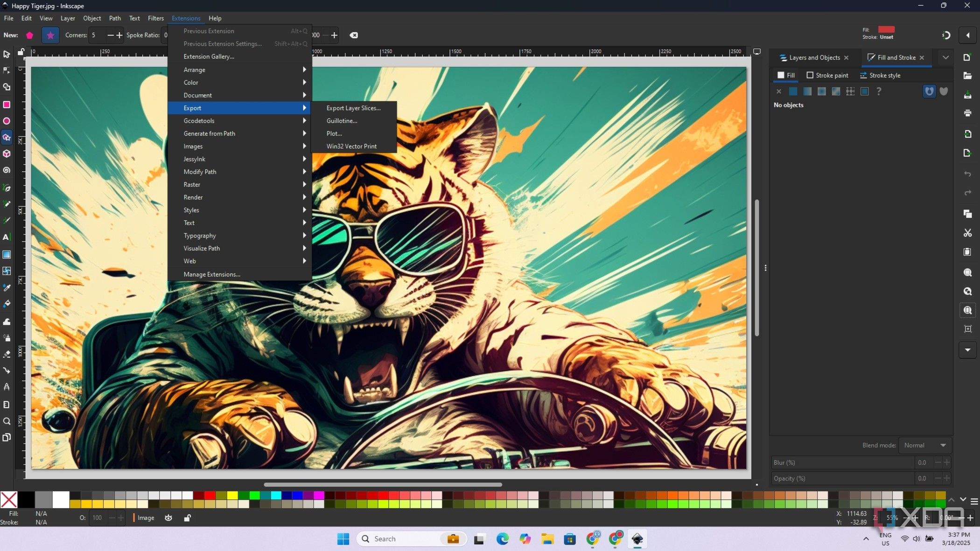Select the Eraser tool
This screenshot has height=551, width=980.
7,354
